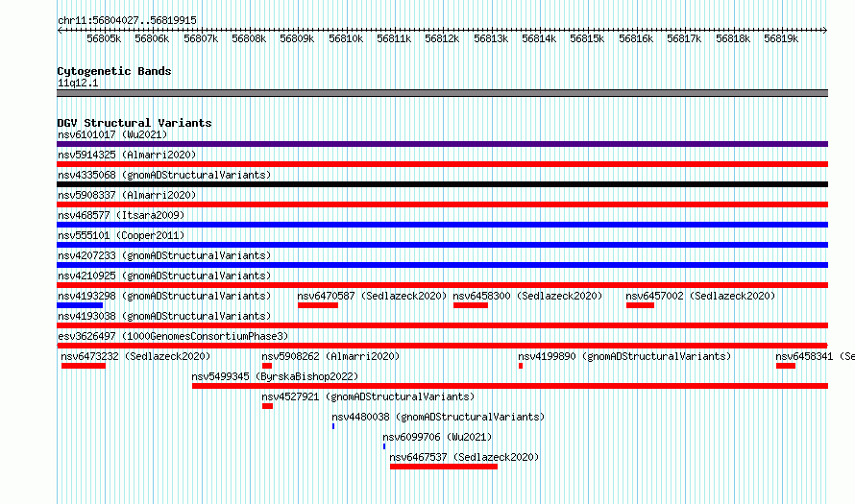The image size is (855, 504).
Task: Click the nsv4527921 variant label
Action: click(x=368, y=396)
